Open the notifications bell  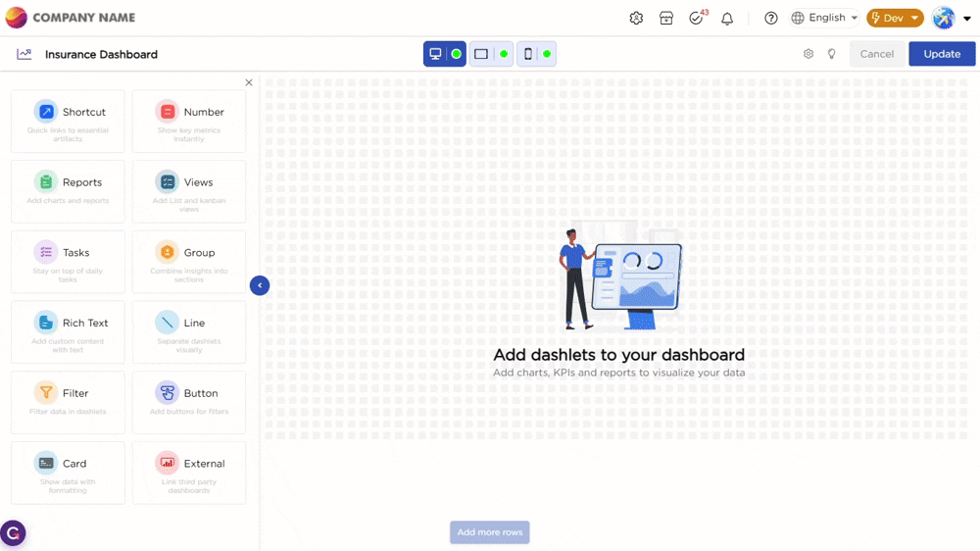pyautogui.click(x=727, y=18)
